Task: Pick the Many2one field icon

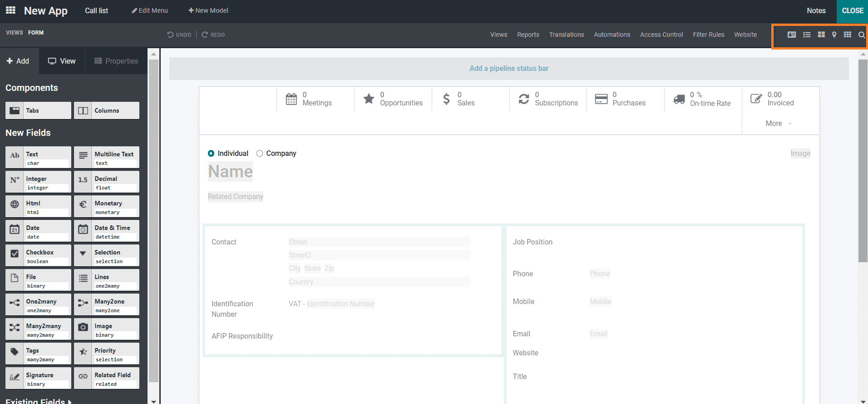Action: pos(83,303)
